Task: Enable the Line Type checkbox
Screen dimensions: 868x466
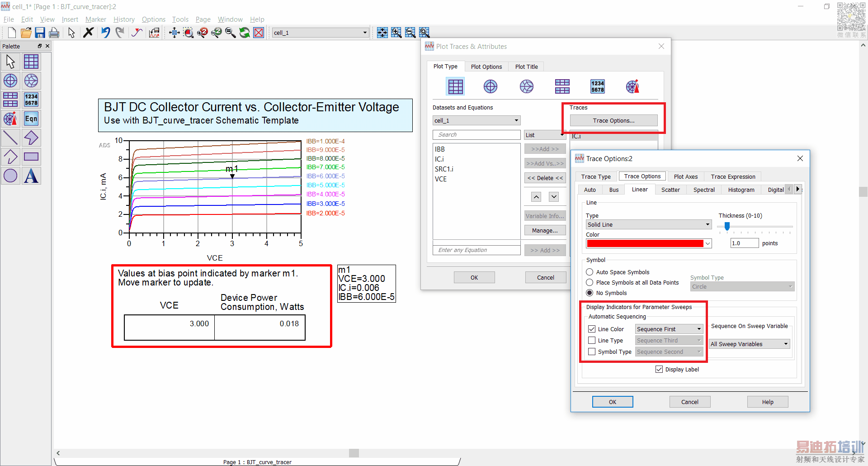Action: pos(592,340)
